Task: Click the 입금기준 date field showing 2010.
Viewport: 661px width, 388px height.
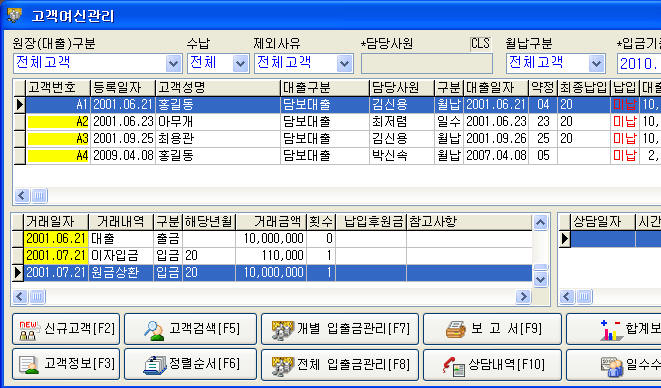Action: tap(639, 64)
